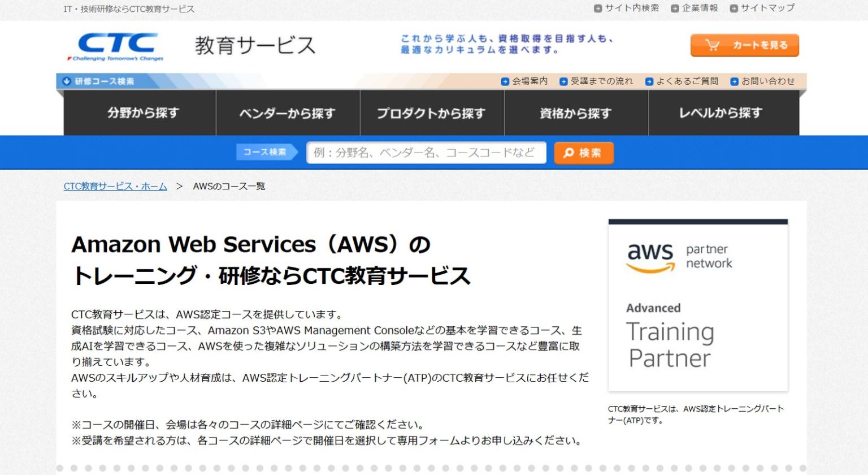Open プロダクトから探す navigation menu

pyautogui.click(x=431, y=113)
